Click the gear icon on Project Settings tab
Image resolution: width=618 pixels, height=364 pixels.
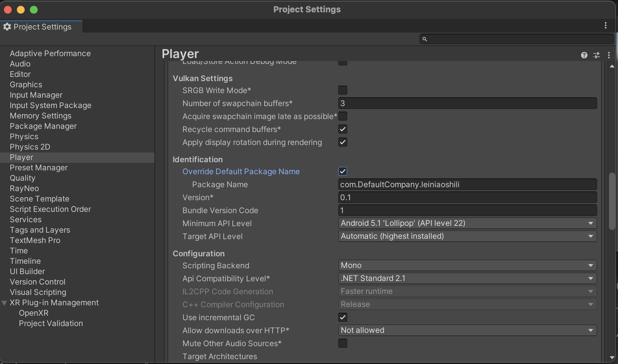coord(7,27)
